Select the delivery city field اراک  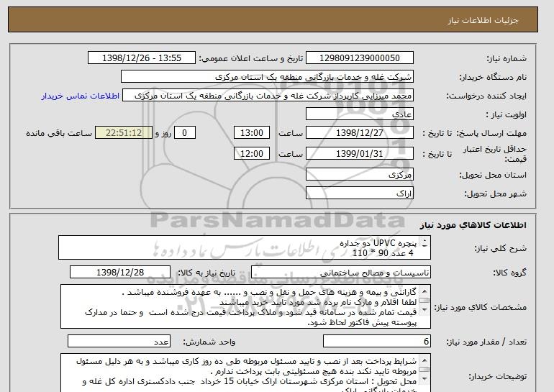(x=359, y=193)
